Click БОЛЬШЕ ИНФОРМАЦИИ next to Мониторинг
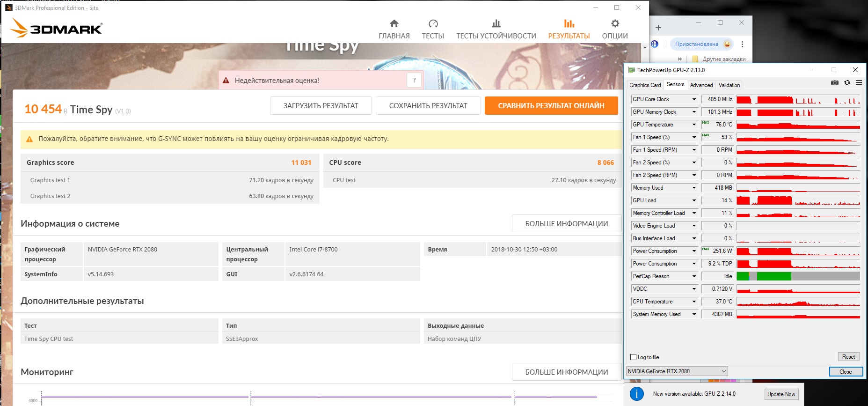 [567, 372]
